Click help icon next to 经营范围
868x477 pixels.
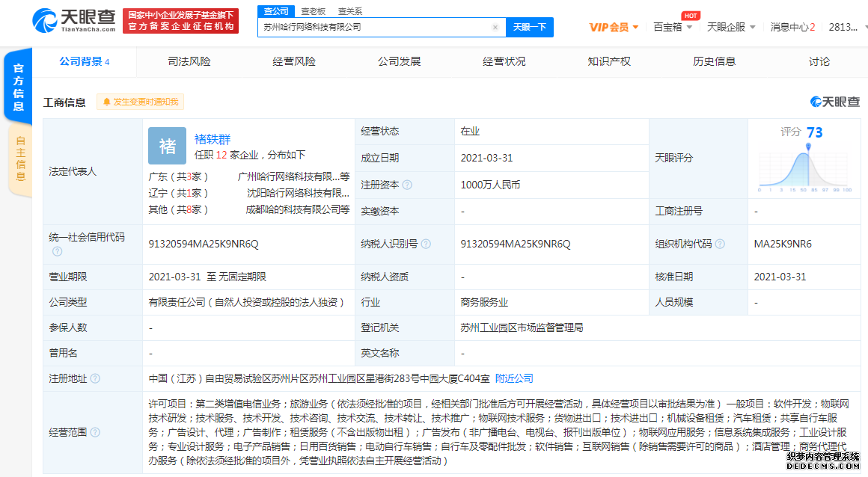[x=95, y=432]
